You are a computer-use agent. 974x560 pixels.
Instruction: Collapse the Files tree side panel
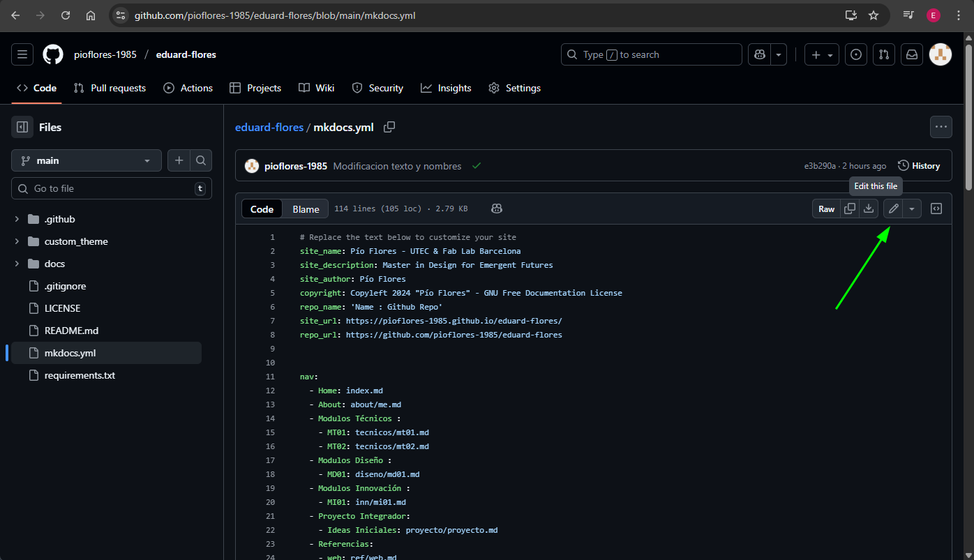tap(22, 127)
